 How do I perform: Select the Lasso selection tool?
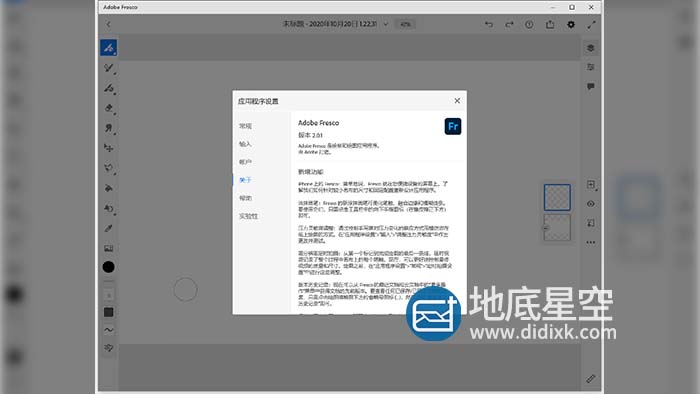click(108, 168)
